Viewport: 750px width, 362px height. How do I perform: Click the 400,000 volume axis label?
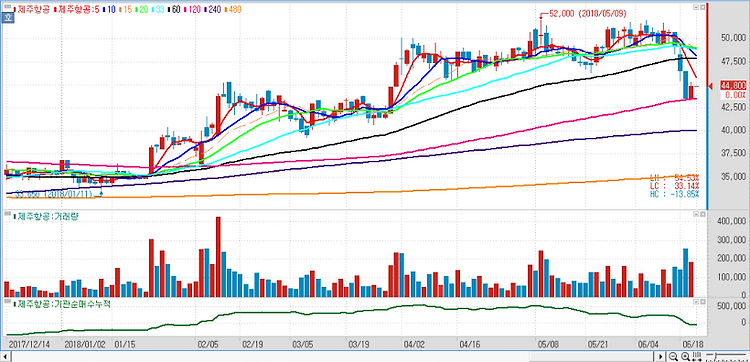tap(732, 221)
